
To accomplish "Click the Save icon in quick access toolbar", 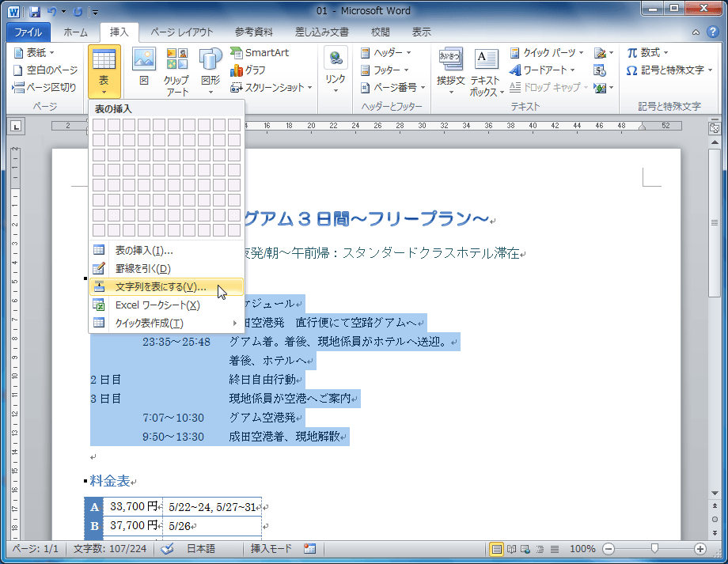I will point(35,13).
